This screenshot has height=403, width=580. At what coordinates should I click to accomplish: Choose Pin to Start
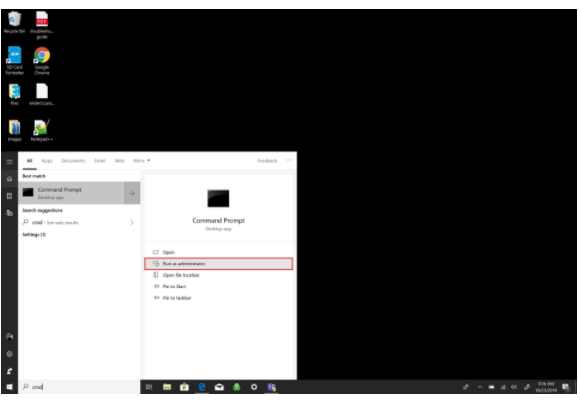(219, 286)
